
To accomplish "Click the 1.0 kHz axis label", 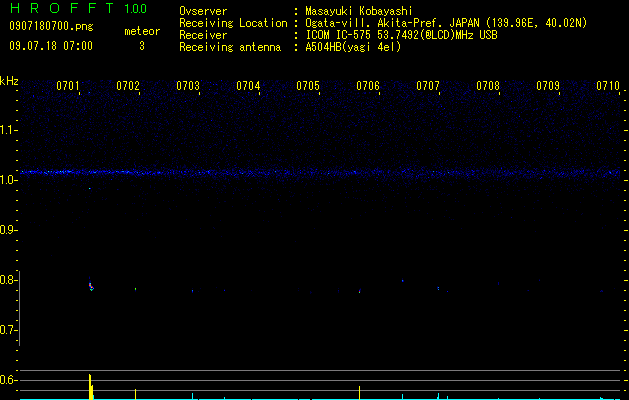I will 7,180.
